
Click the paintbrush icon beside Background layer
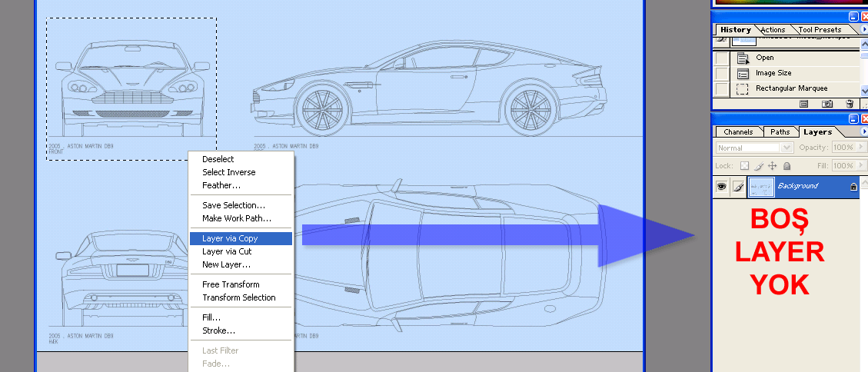tap(737, 187)
